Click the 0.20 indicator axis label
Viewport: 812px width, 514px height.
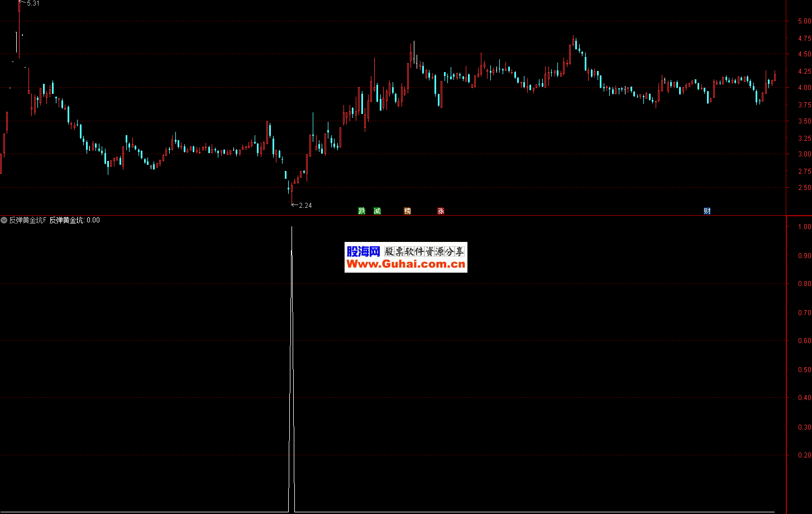coord(804,455)
